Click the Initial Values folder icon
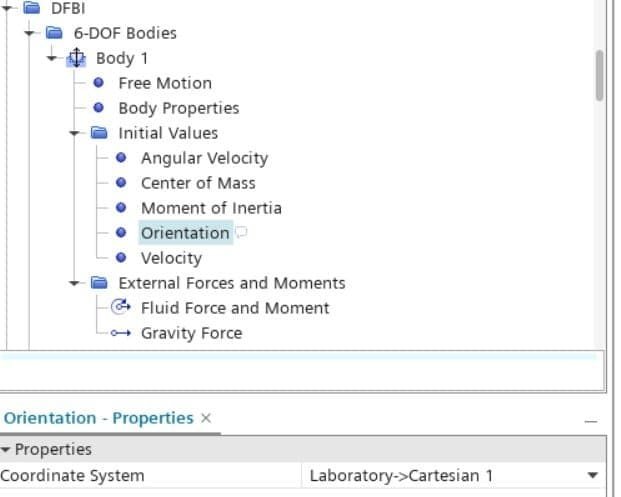Image resolution: width=621 pixels, height=497 pixels. [99, 133]
